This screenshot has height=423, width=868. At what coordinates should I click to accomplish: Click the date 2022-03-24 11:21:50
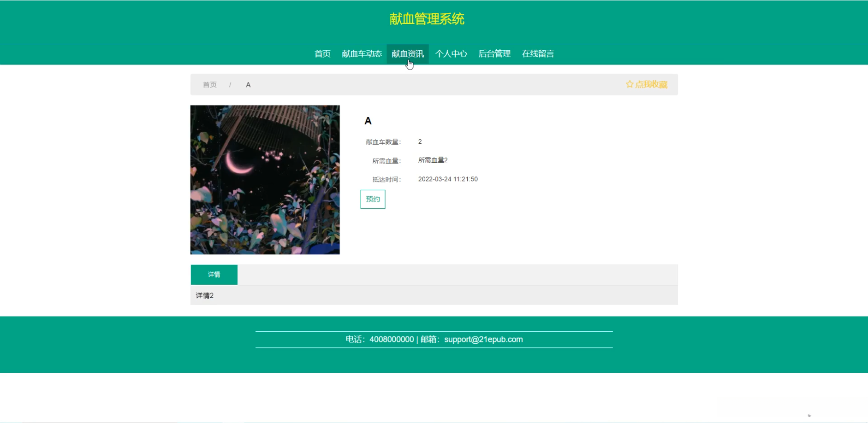[x=448, y=179]
